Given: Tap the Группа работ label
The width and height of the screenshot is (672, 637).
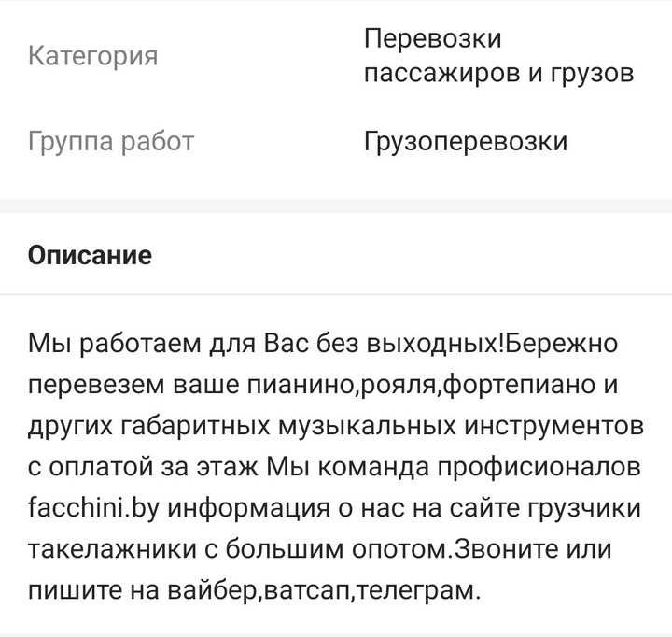Looking at the screenshot, I should tap(111, 142).
